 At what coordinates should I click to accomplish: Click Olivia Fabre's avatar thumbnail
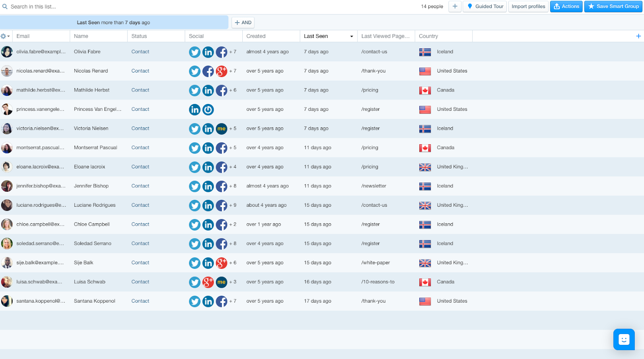coord(7,52)
